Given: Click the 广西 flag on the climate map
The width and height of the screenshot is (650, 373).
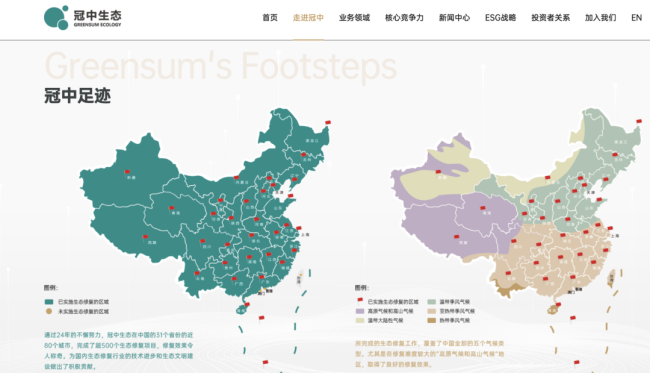Looking at the screenshot, I should (x=546, y=279).
